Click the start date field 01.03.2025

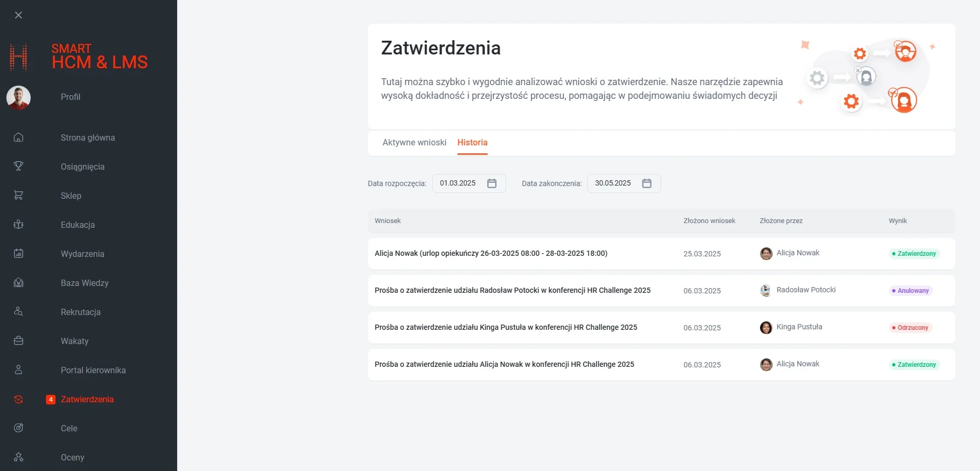[458, 183]
